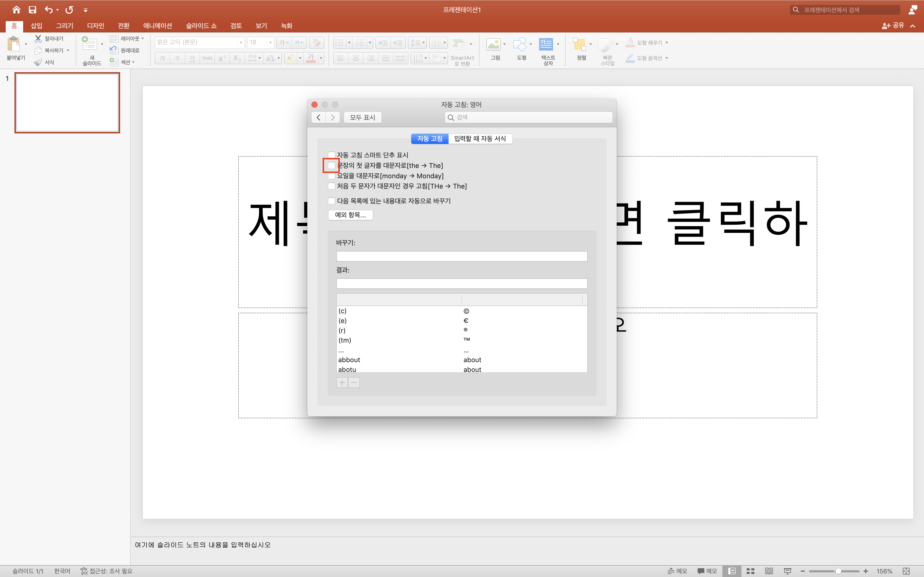Open the Design (디자인) ribbon tab
The width and height of the screenshot is (924, 577).
click(95, 26)
